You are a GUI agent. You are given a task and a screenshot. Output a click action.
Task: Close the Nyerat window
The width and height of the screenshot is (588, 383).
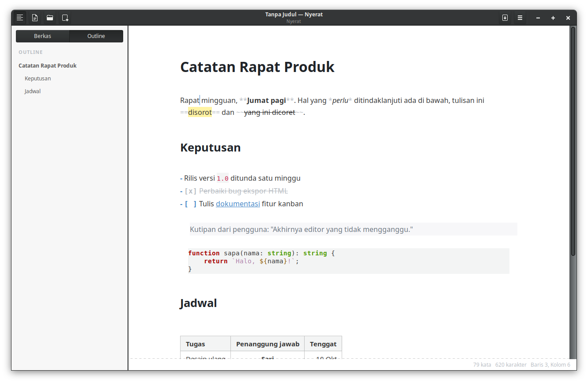click(568, 18)
